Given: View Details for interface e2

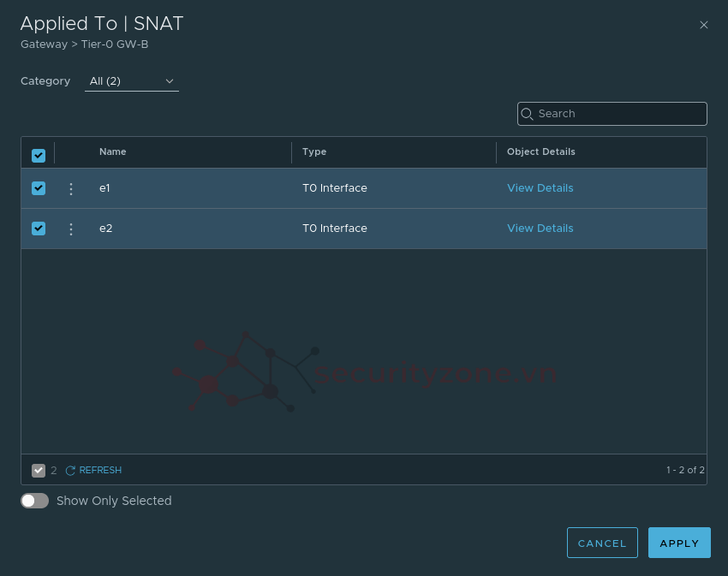Looking at the screenshot, I should tap(540, 229).
